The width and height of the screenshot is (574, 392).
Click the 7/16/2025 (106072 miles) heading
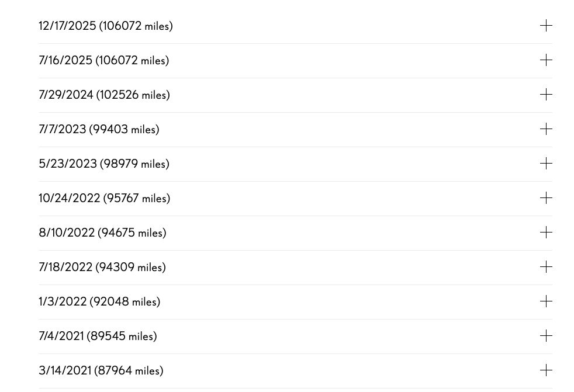pyautogui.click(x=104, y=60)
